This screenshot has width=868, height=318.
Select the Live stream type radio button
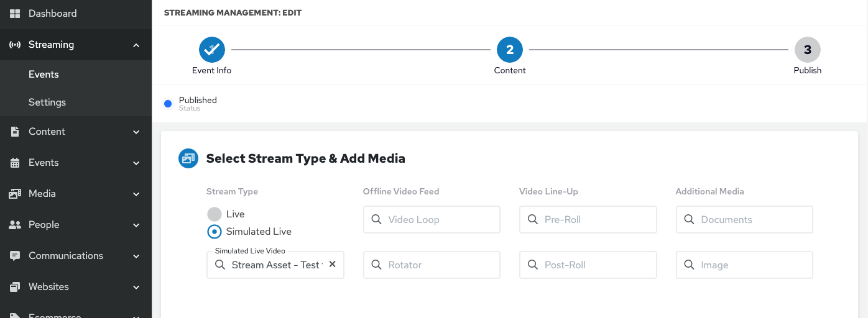[215, 214]
